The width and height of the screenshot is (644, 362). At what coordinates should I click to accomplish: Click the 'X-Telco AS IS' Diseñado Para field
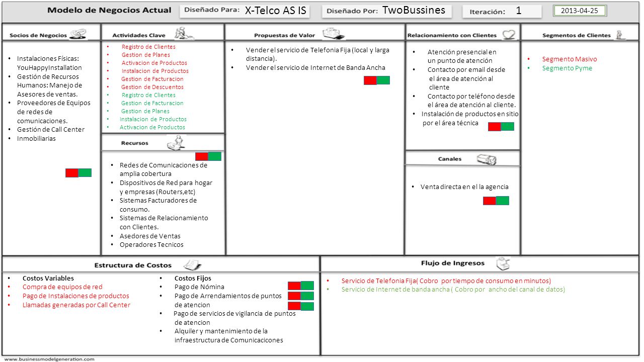(x=245, y=11)
